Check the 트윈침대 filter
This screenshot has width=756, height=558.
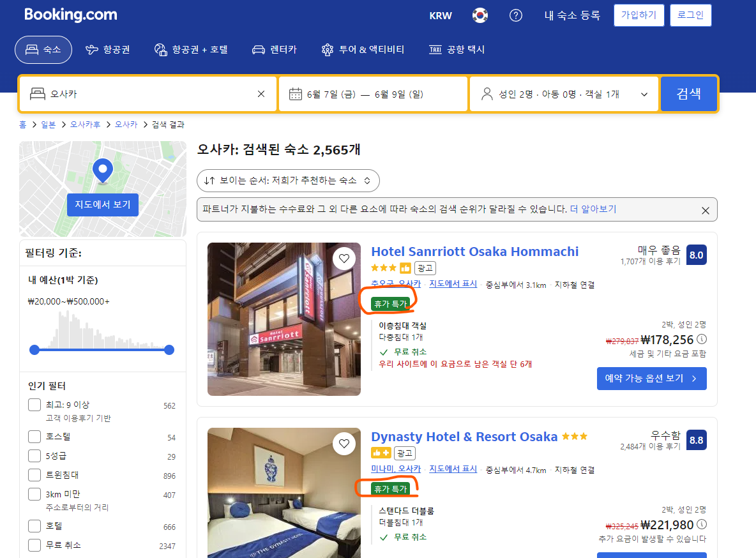[x=34, y=475]
